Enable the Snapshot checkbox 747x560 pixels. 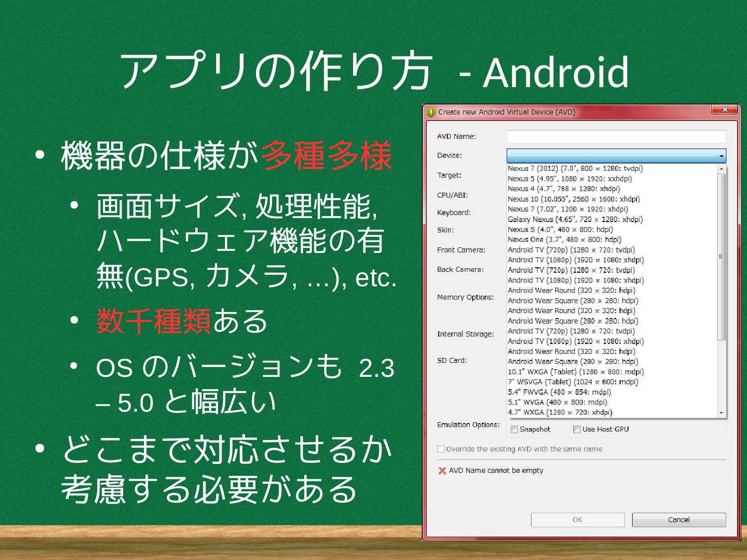pos(514,429)
